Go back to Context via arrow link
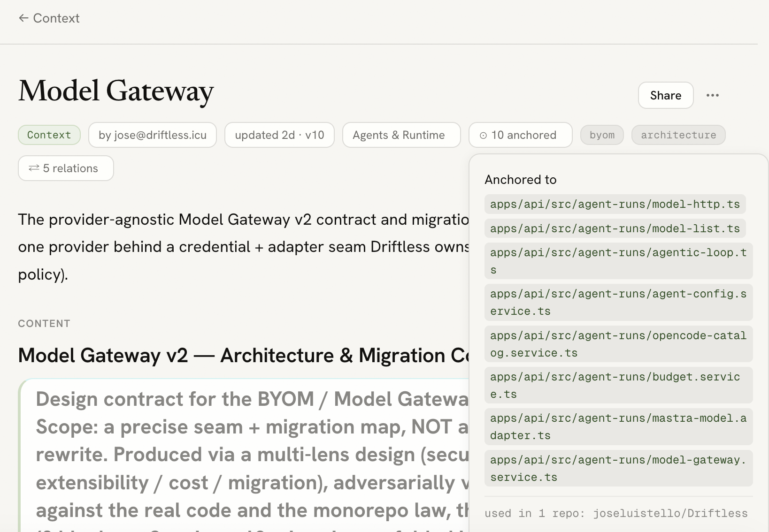Screen dimensions: 769x532 point(49,18)
